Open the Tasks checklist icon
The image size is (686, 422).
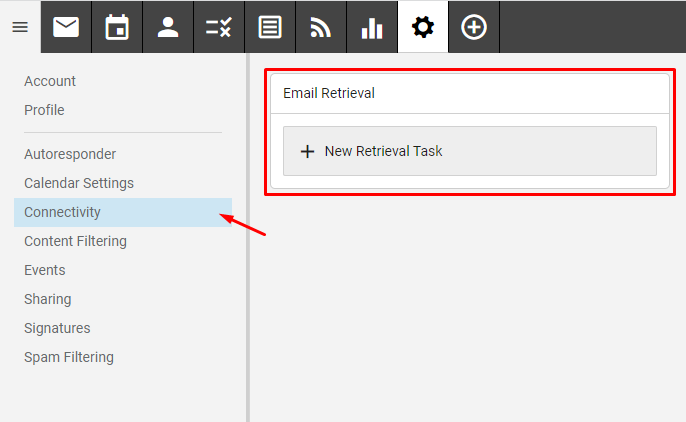point(219,27)
